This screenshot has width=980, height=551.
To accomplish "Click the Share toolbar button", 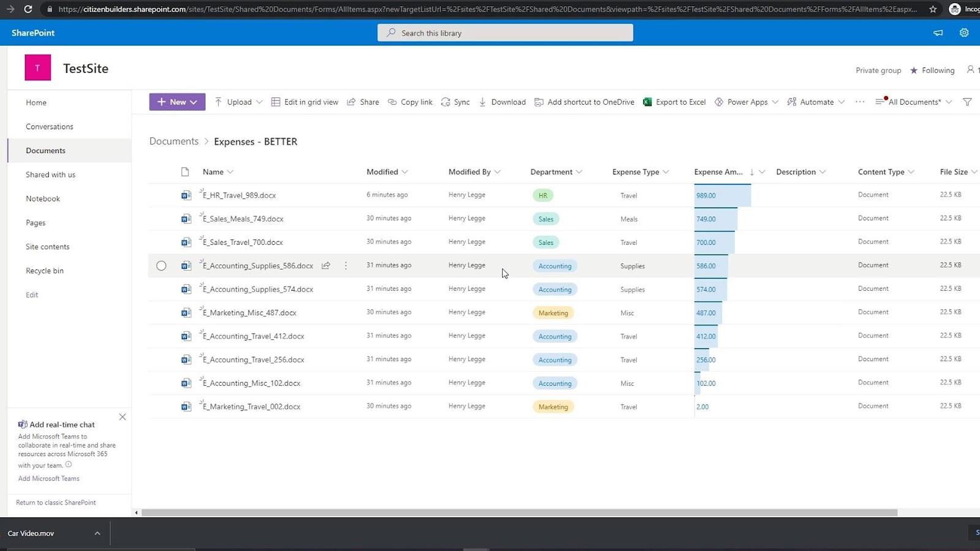I will pos(363,102).
